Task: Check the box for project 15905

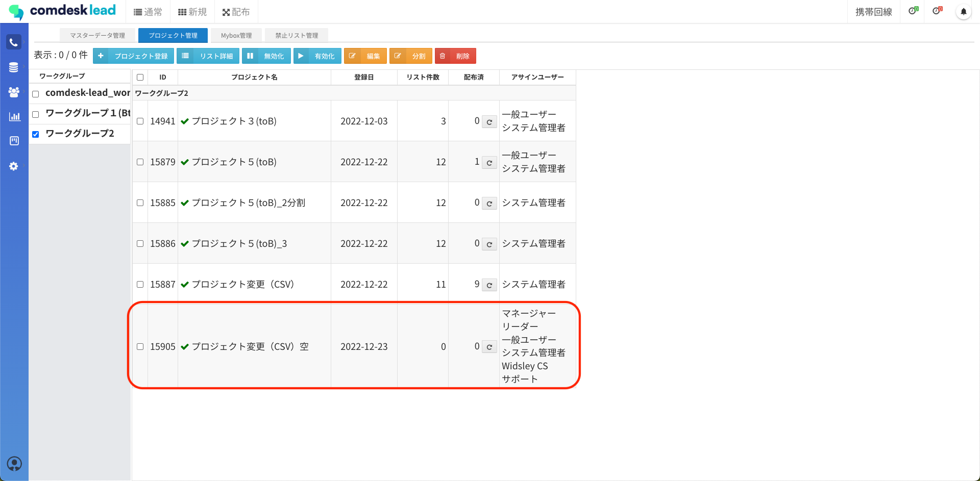Action: click(140, 347)
